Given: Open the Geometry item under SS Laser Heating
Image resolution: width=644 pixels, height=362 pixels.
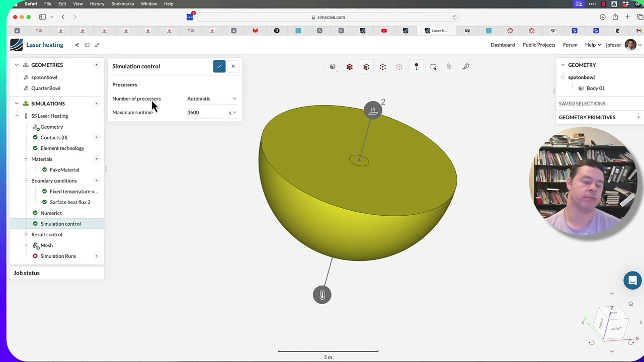Looking at the screenshot, I should point(52,127).
